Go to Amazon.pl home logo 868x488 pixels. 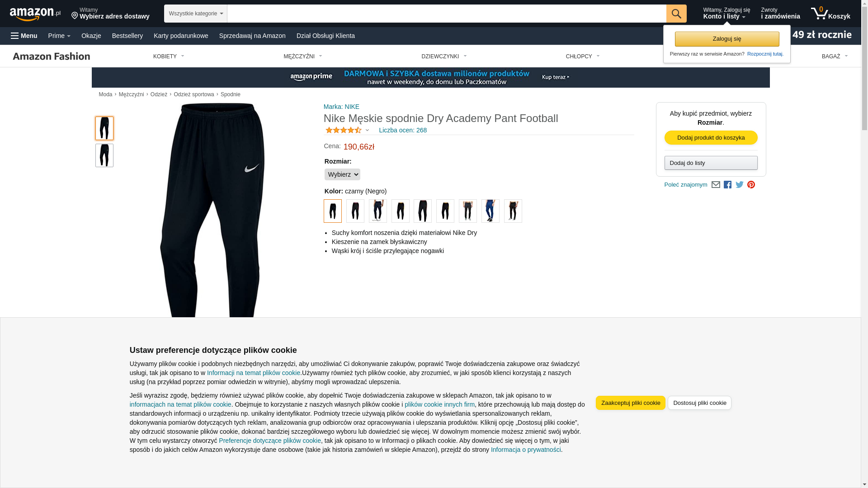pos(35,14)
